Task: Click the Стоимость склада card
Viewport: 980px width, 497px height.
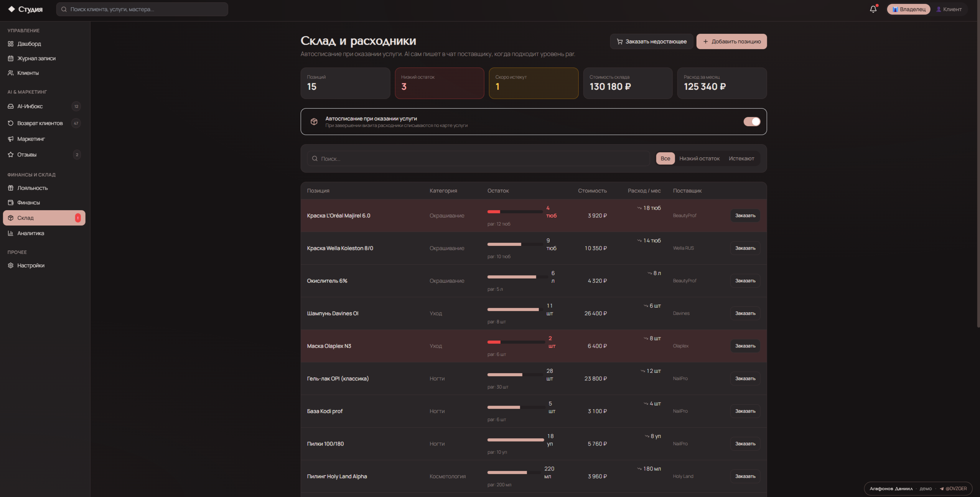Action: pyautogui.click(x=628, y=83)
